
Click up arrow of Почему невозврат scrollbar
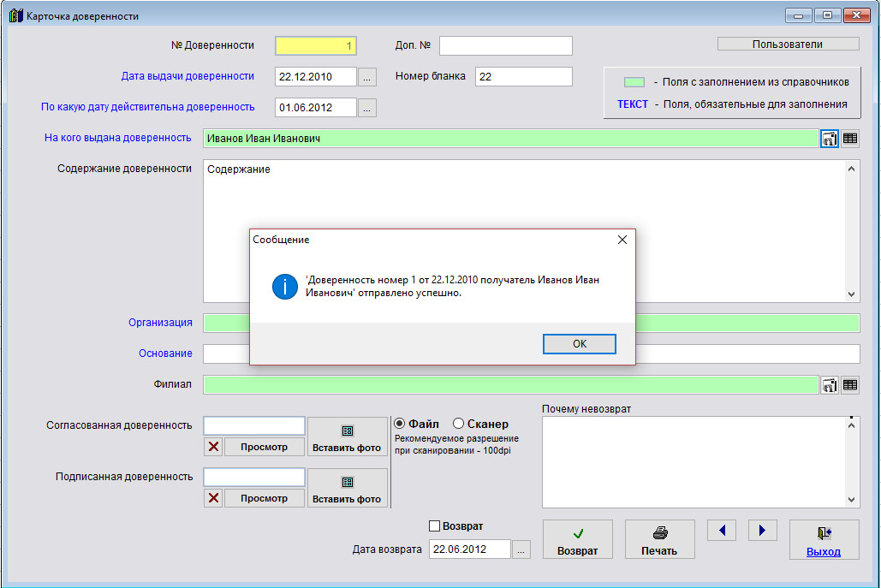852,425
